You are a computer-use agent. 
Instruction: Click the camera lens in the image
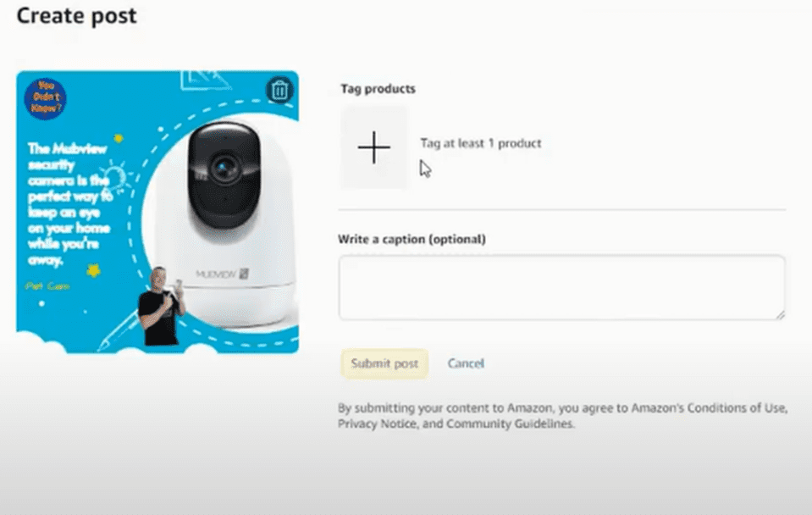pyautogui.click(x=224, y=169)
